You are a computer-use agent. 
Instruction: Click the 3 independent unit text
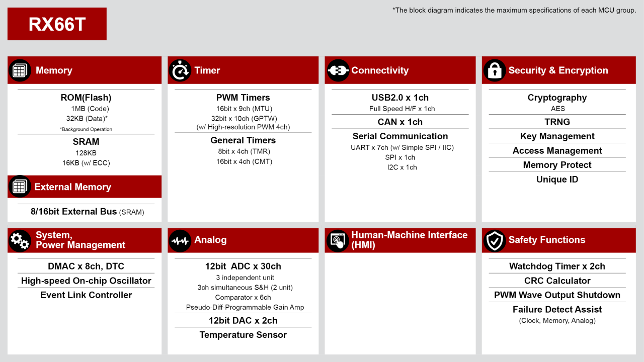click(x=245, y=278)
